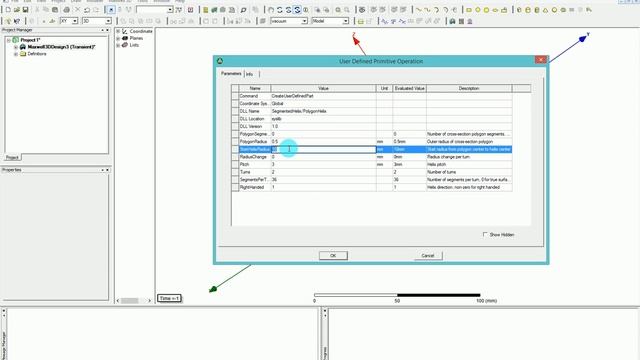The width and height of the screenshot is (640, 360).
Task: Click the Print icon in toolbar
Action: click(x=67, y=9)
